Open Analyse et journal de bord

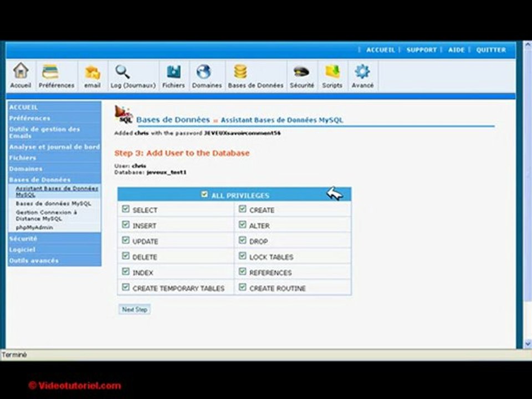point(55,147)
